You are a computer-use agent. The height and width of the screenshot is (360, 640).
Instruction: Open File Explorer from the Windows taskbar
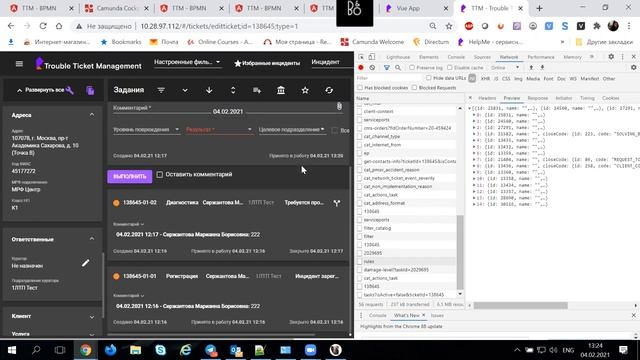[x=136, y=350]
